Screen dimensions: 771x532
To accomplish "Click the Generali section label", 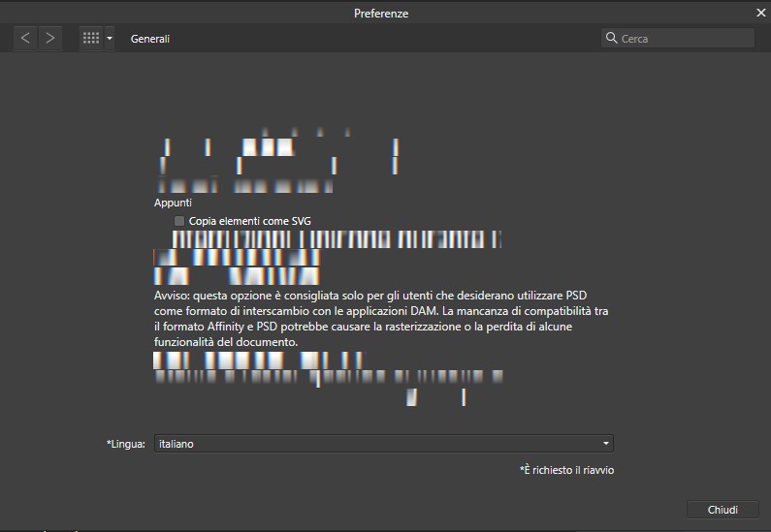I will pos(150,39).
